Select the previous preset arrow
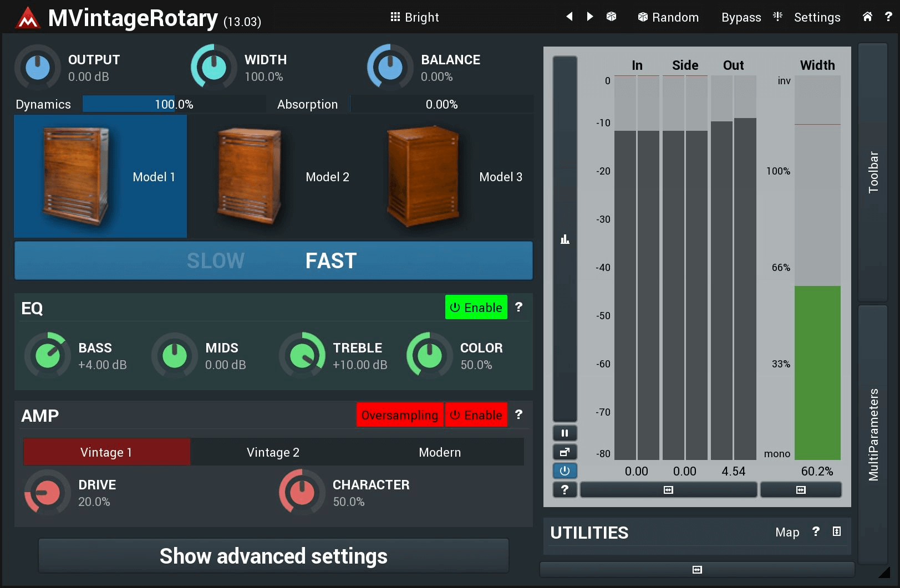This screenshot has height=588, width=900. tap(569, 17)
